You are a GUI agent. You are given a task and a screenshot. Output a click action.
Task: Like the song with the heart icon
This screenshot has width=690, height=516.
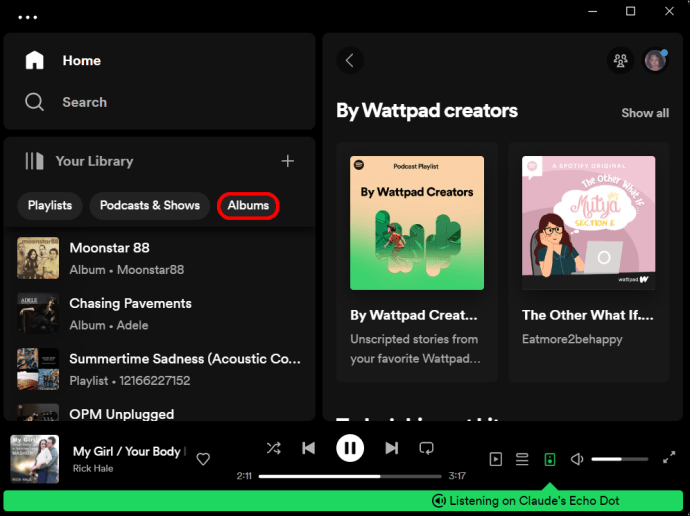click(203, 459)
